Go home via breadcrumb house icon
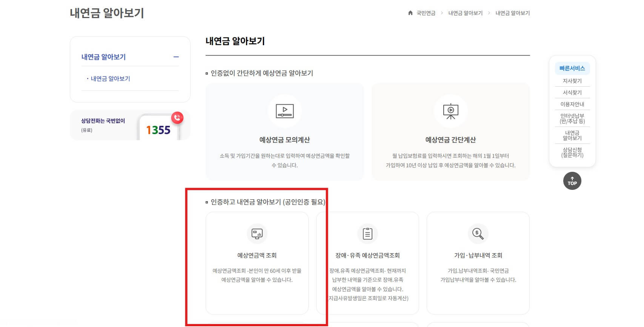This screenshot has height=327, width=644. (x=410, y=13)
